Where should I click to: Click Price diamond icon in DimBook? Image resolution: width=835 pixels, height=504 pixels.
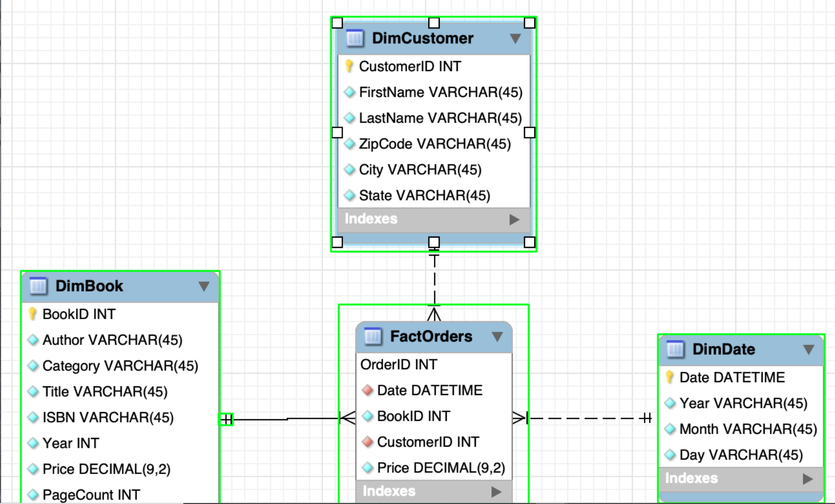pyautogui.click(x=33, y=469)
